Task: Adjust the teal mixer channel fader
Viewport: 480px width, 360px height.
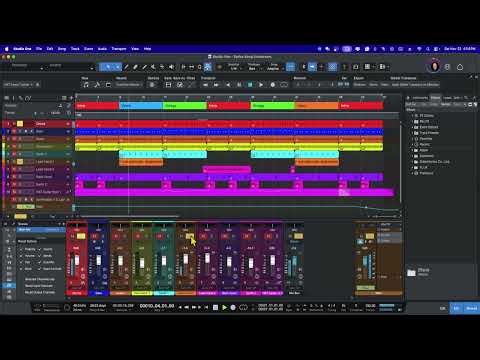Action: pyautogui.click(x=164, y=261)
